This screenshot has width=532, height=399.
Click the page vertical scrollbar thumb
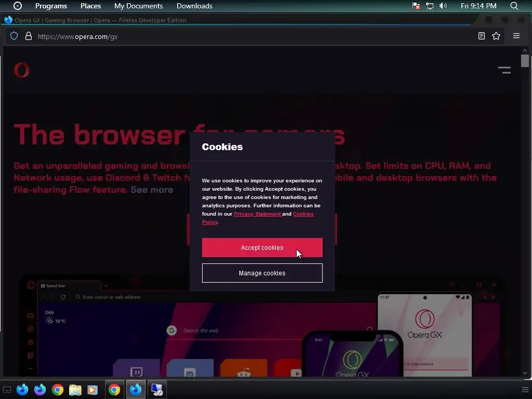click(x=525, y=61)
